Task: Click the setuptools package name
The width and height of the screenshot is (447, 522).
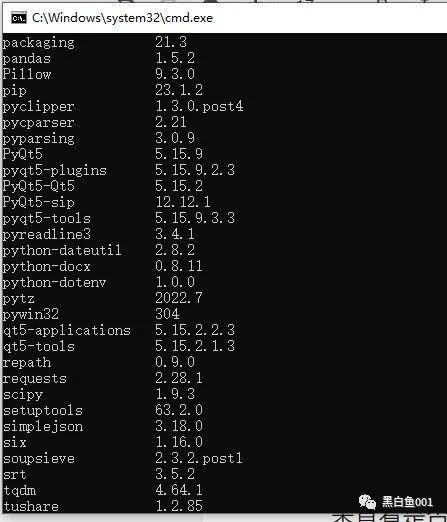Action: (43, 410)
